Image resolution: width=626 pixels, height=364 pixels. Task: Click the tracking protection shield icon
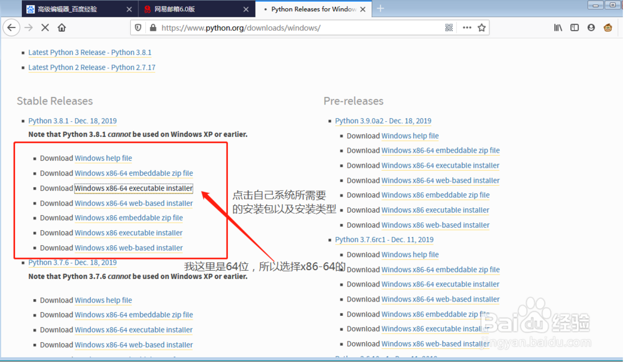click(x=138, y=28)
